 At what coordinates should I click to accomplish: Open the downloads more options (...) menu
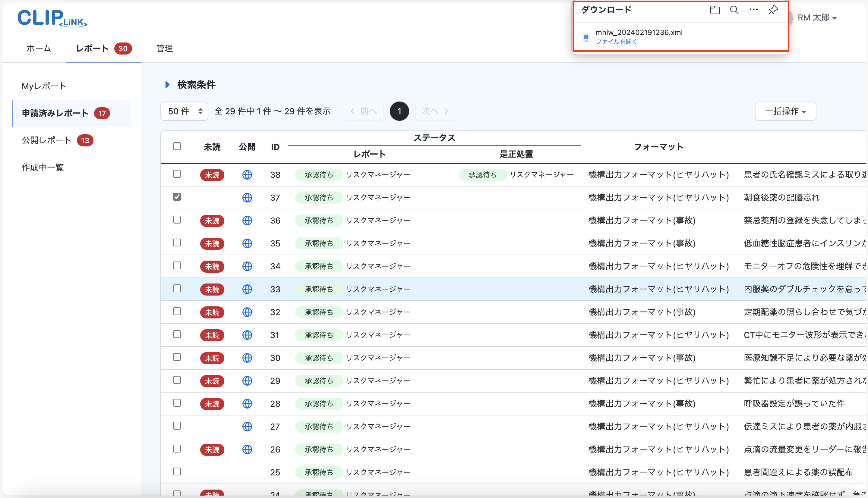tap(753, 10)
